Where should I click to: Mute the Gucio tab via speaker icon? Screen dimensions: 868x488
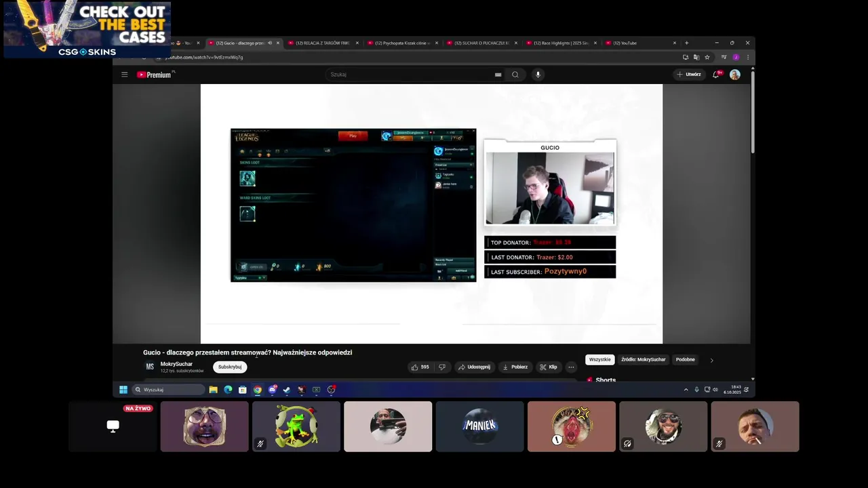pyautogui.click(x=270, y=43)
